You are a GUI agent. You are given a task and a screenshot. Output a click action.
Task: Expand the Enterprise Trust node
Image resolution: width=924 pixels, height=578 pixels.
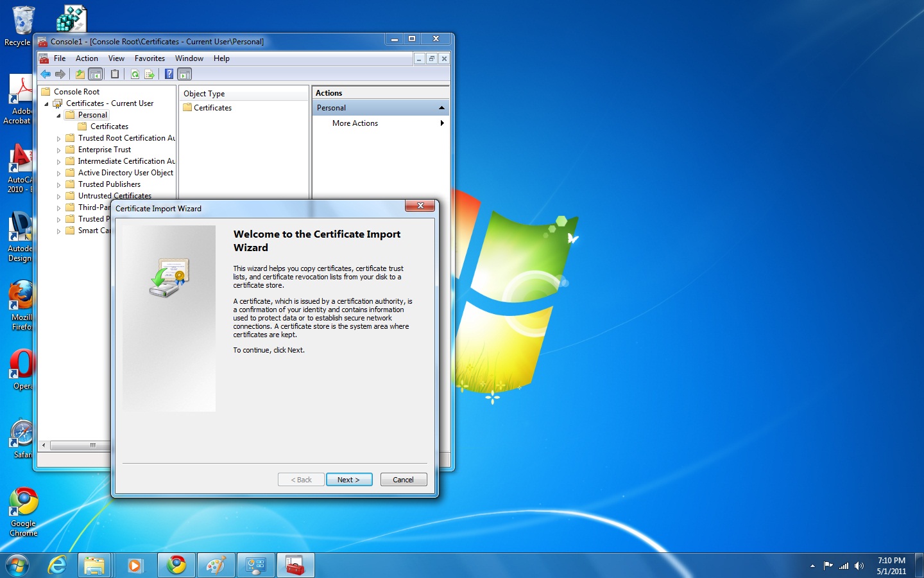(58, 150)
